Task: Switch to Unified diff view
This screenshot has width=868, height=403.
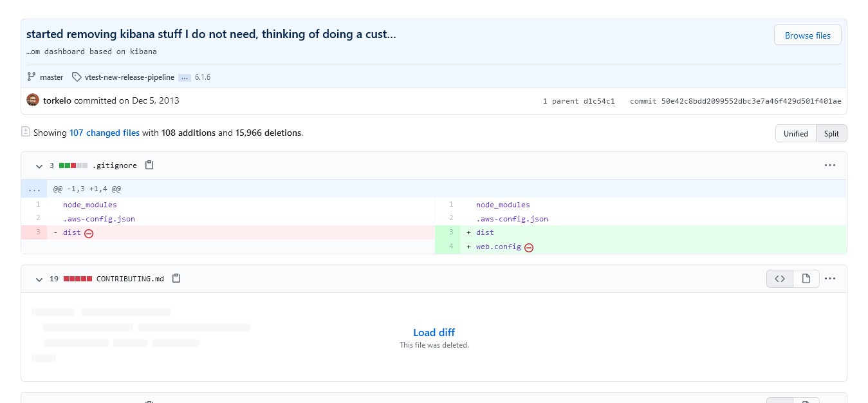Action: click(x=795, y=133)
